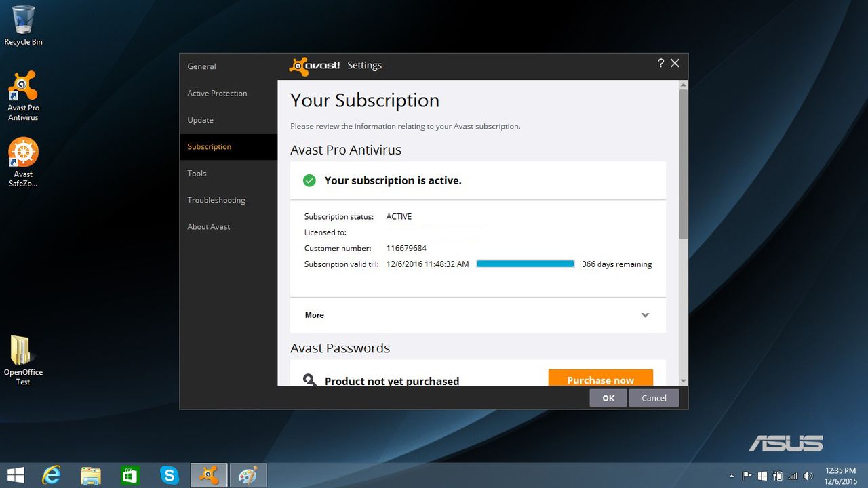Switch to Paint in the taskbar
The image size is (868, 488).
248,475
